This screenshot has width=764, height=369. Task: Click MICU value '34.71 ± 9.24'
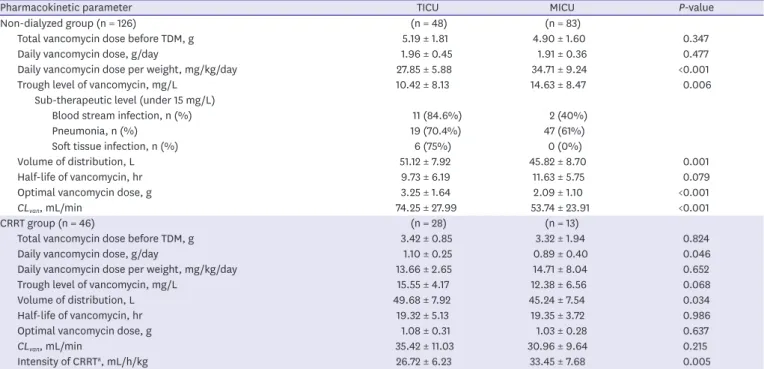tap(559, 70)
